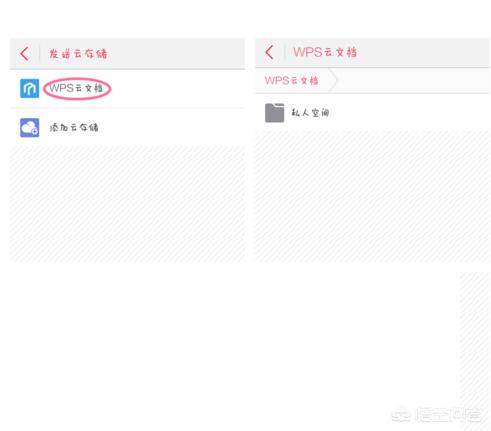Screen dimensions: 491x431
Task: Click the 悟空问答 watermark logo icon
Action: click(401, 415)
